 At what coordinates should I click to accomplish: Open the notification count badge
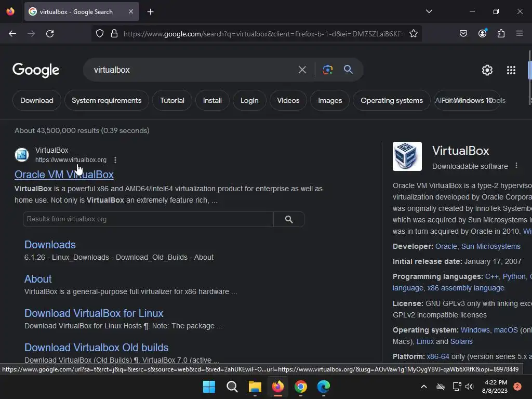[x=517, y=387]
